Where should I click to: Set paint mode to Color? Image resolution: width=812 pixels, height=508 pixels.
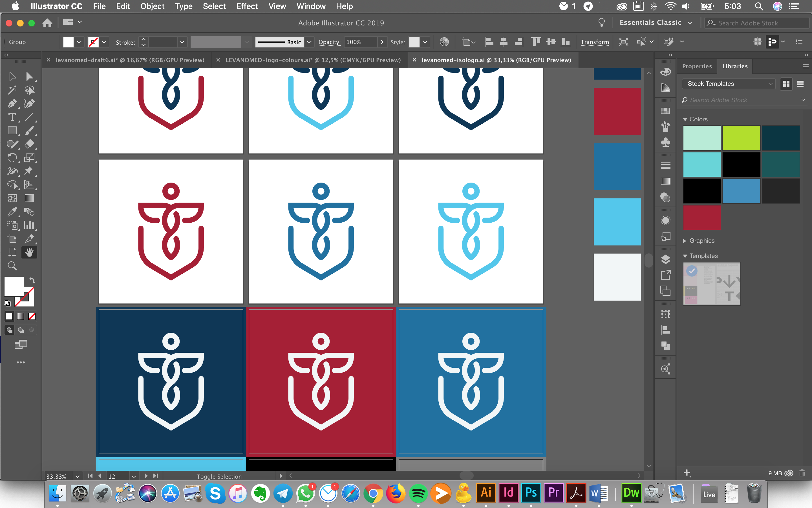click(x=9, y=316)
